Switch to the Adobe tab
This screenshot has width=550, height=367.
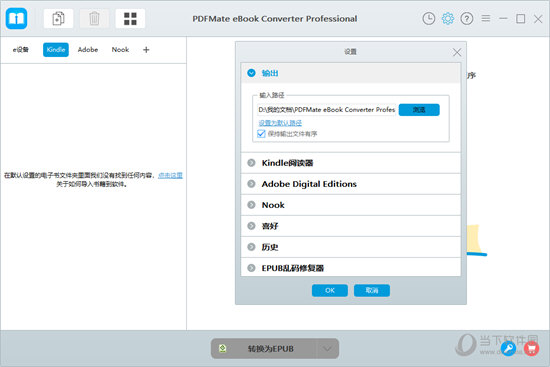[88, 49]
